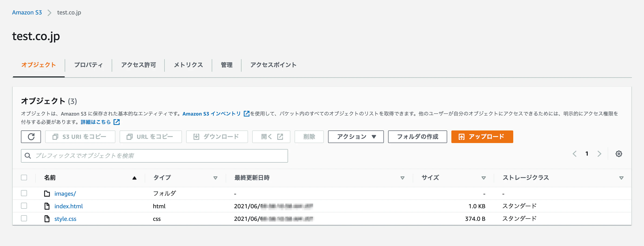Sort by 名前 column arrow
This screenshot has width=644, height=246.
134,178
